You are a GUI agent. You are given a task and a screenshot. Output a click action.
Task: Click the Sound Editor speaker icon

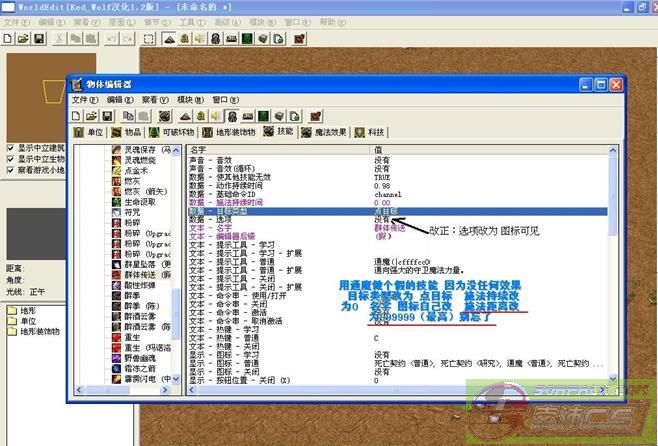pos(200,38)
